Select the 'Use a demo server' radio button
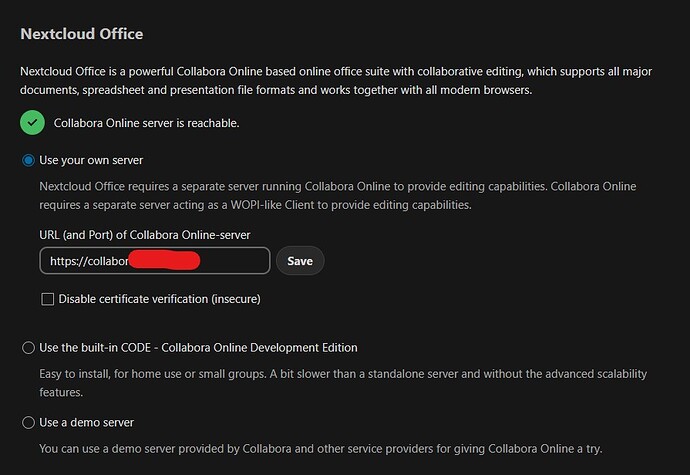The image size is (690, 475). tap(29, 423)
